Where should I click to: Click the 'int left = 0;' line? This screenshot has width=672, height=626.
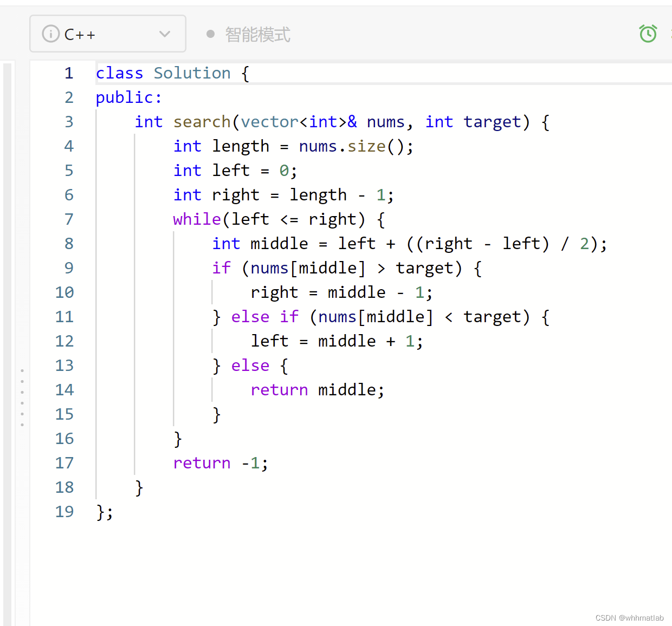point(235,171)
